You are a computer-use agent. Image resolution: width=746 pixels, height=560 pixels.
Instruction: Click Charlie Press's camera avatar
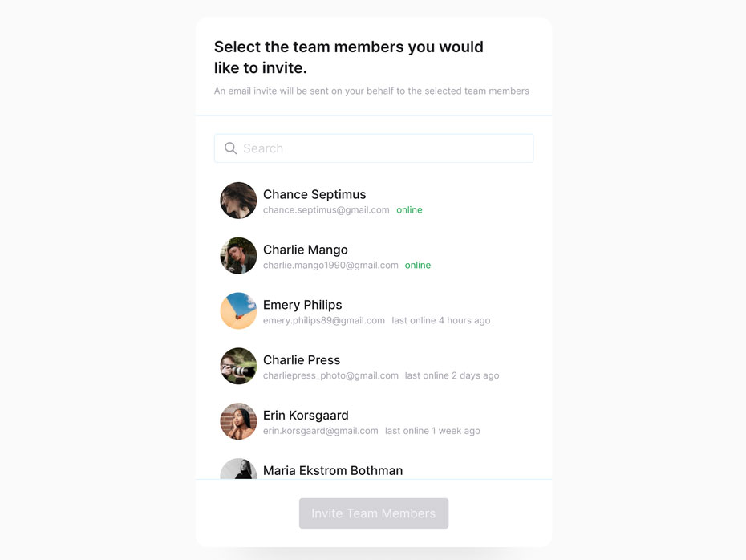pos(238,366)
